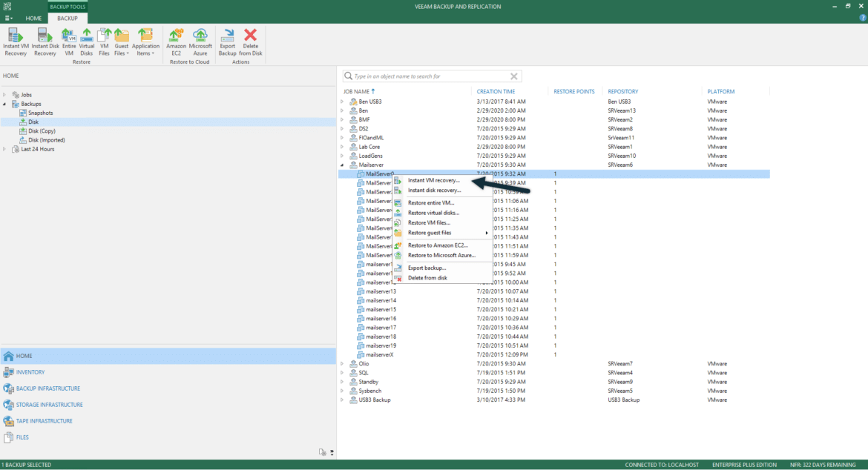868x470 pixels.
Task: Select the VM Files ribbon icon
Action: (104, 42)
